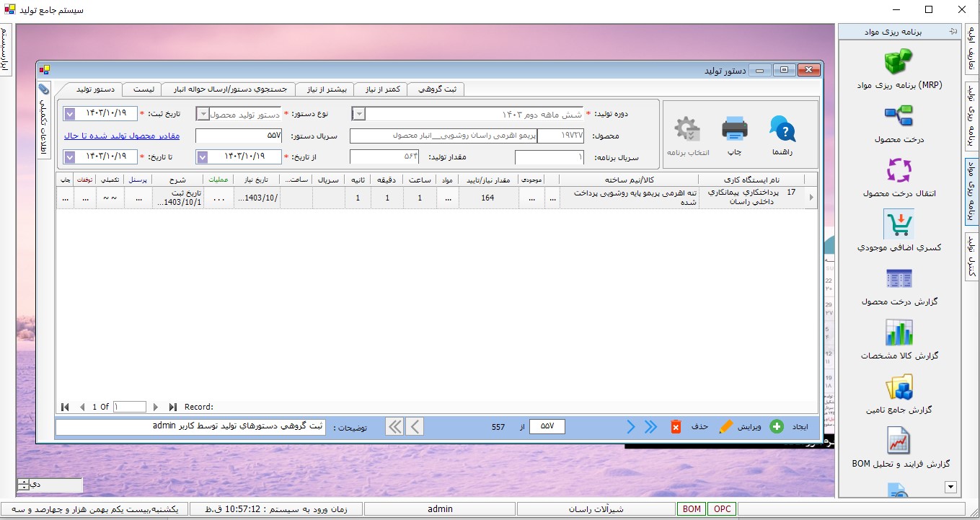
Task: Open the MRP material planning icon
Action: tap(899, 61)
